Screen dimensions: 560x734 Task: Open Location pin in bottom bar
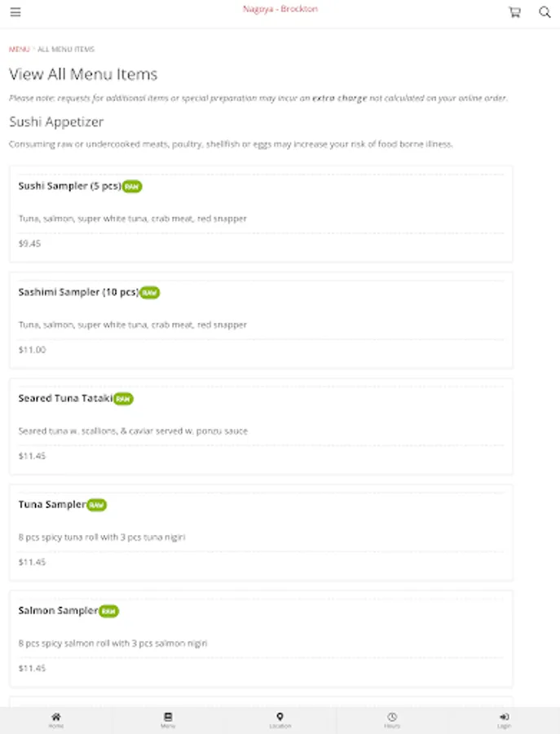[280, 719]
